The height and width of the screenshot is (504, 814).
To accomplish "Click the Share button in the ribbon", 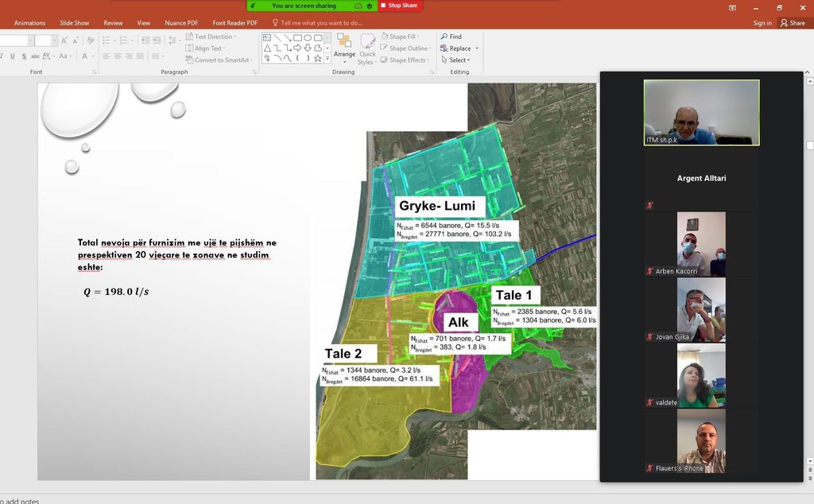I will [x=793, y=23].
